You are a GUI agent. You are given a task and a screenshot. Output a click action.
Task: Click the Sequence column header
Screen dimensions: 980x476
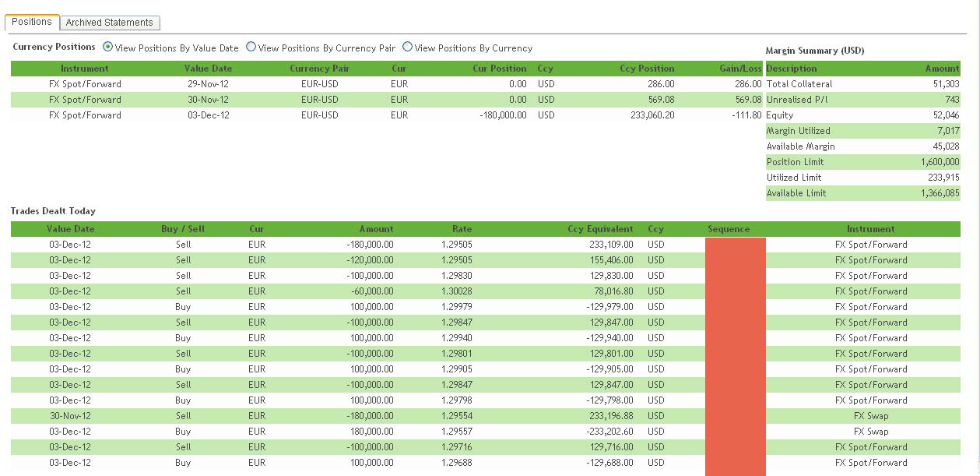click(729, 229)
